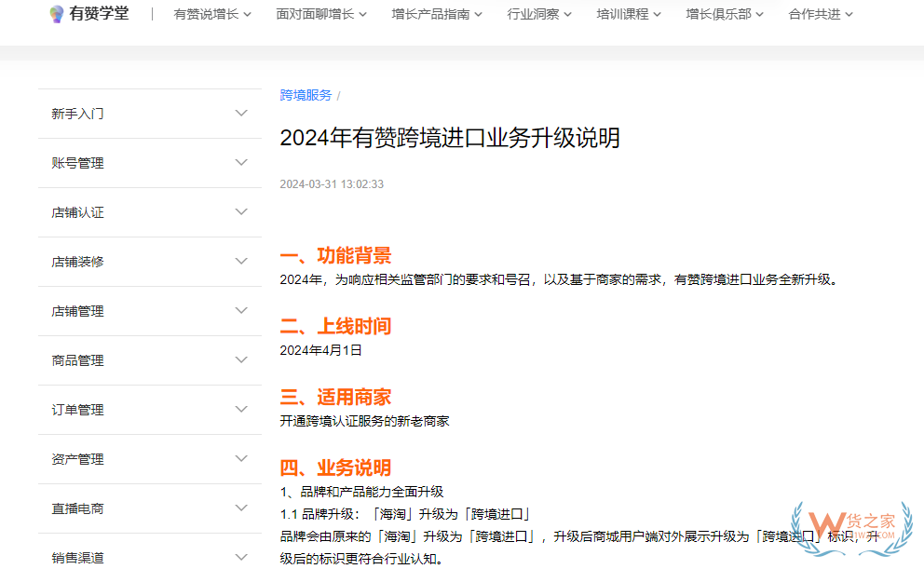Click the timestamp 2024-03-31 13:02:33
Screen dimensions: 924x569
point(332,184)
